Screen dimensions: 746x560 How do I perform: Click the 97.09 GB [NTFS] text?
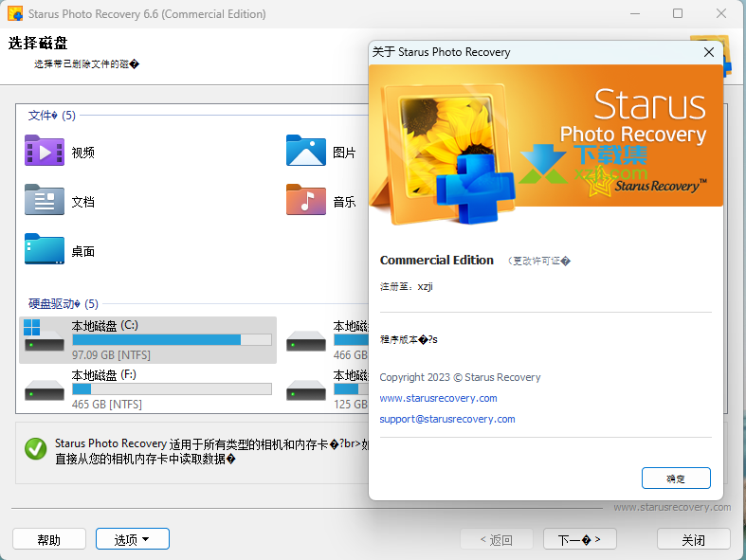pyautogui.click(x=111, y=355)
